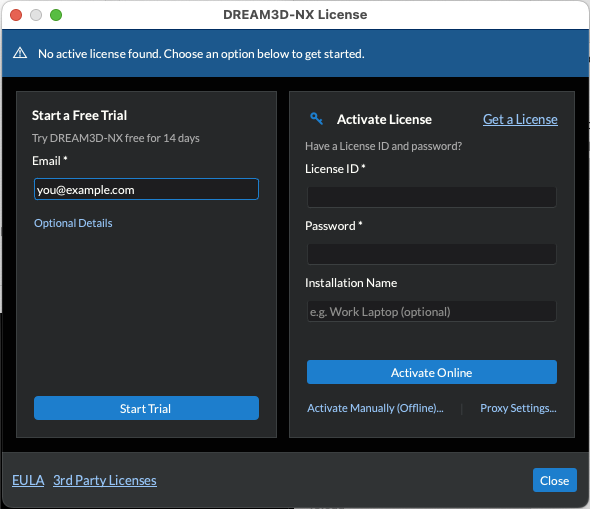
Task: Click the 'Email *' label
Action: point(50,161)
